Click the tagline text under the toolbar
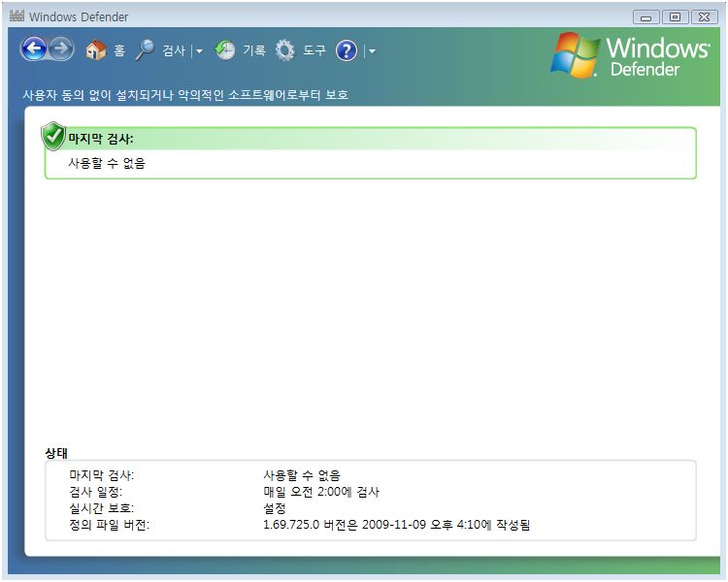728x582 pixels. point(185,95)
